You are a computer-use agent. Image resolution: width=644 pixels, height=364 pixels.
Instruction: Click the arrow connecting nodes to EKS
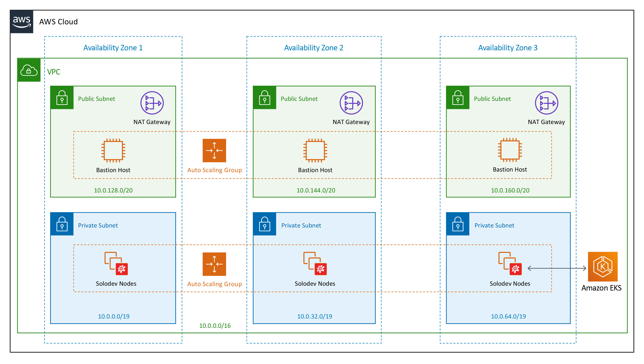click(x=557, y=268)
